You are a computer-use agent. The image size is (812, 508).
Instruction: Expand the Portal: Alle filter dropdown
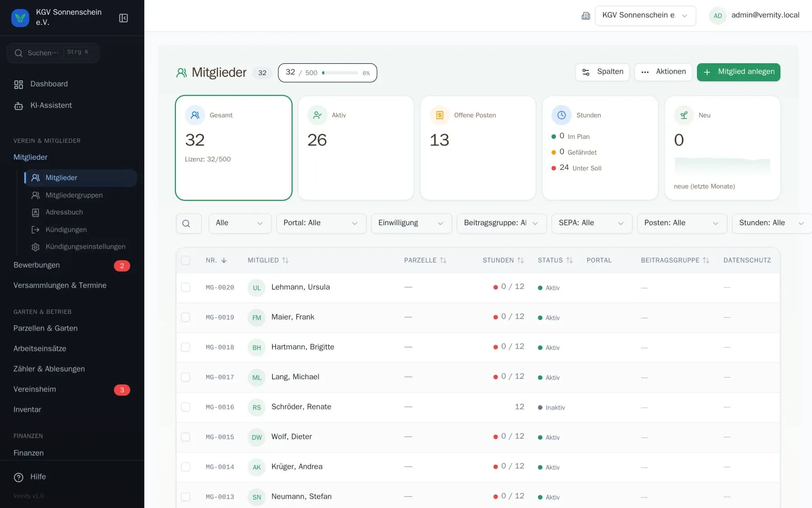point(321,224)
